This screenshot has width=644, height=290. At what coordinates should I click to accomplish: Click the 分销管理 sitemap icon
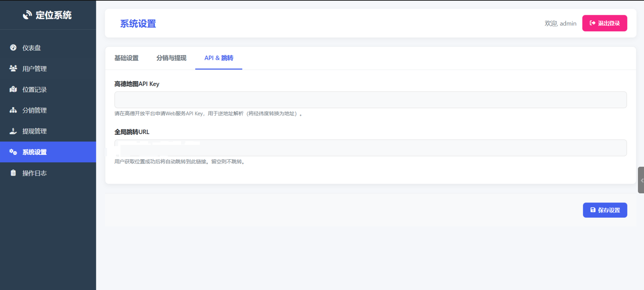coord(13,110)
